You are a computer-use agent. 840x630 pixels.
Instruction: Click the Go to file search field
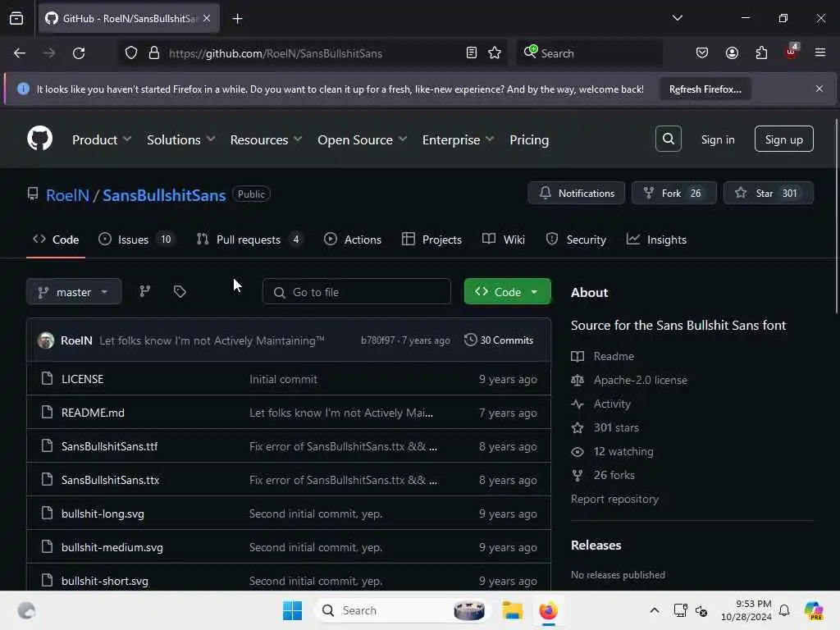[x=356, y=292]
